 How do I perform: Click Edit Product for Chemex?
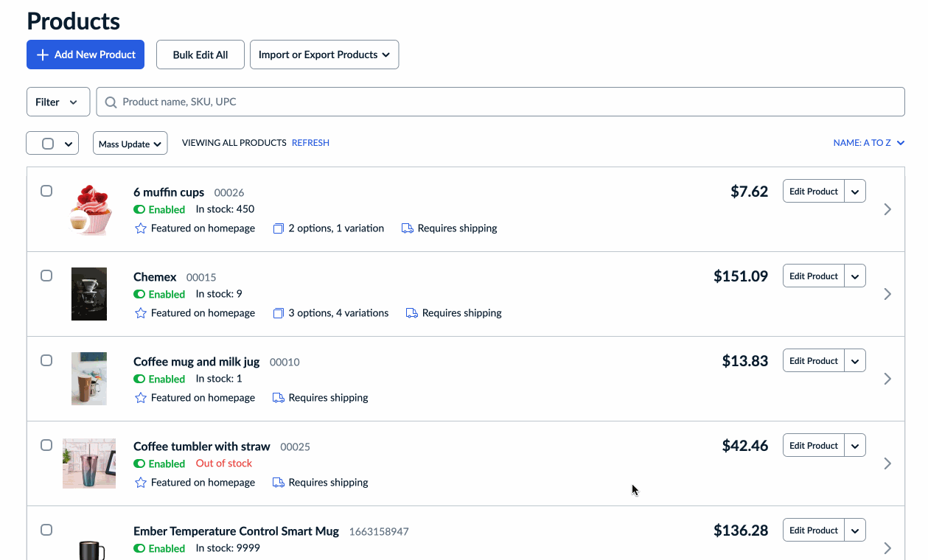[814, 276]
